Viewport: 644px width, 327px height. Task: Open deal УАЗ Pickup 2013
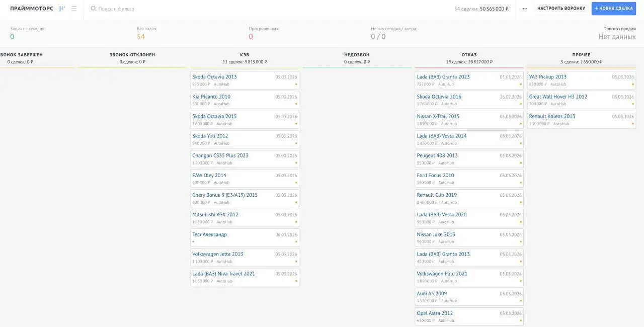pos(548,77)
